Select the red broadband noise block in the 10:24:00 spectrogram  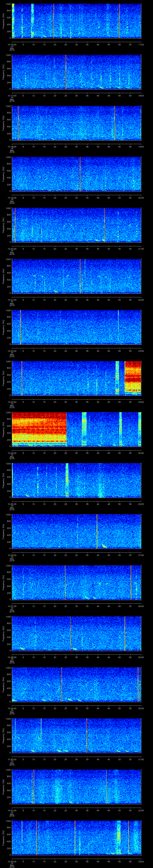coord(39,429)
